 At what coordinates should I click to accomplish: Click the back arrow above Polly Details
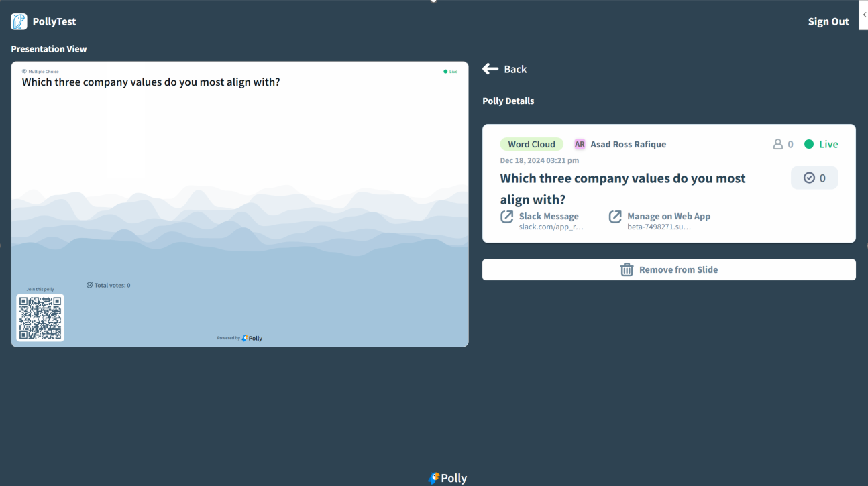[490, 68]
